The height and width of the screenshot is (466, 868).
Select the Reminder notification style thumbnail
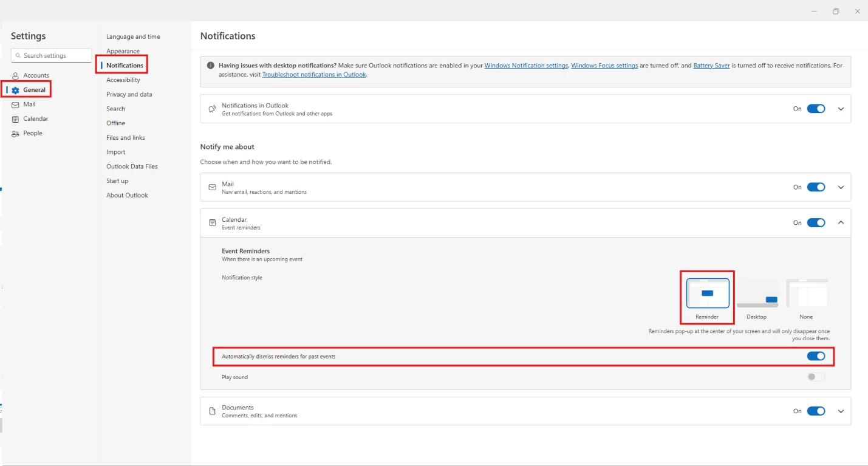(708, 293)
